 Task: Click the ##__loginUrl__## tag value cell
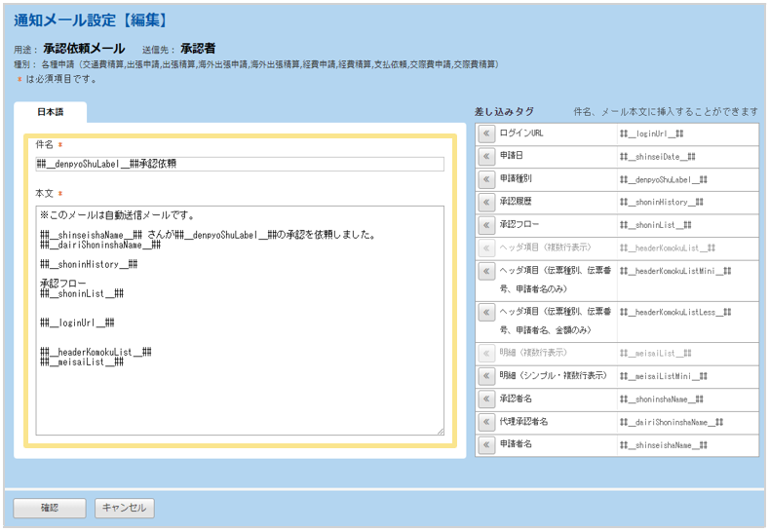686,133
